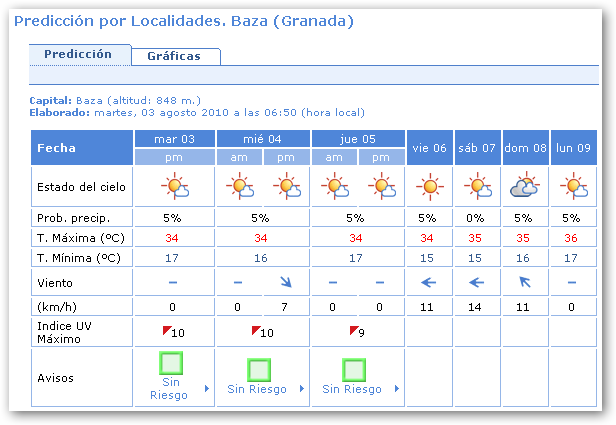Click the wind arrow for sáb 07
616x425 pixels.
(x=477, y=282)
